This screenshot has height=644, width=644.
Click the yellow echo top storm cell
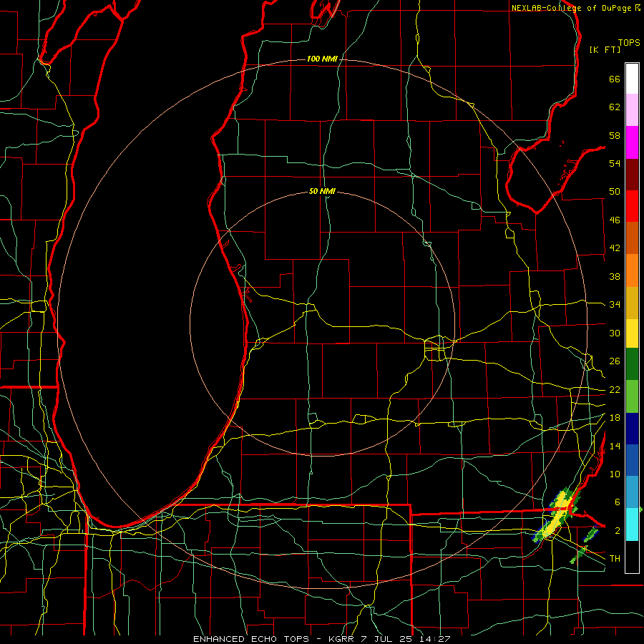tap(557, 515)
